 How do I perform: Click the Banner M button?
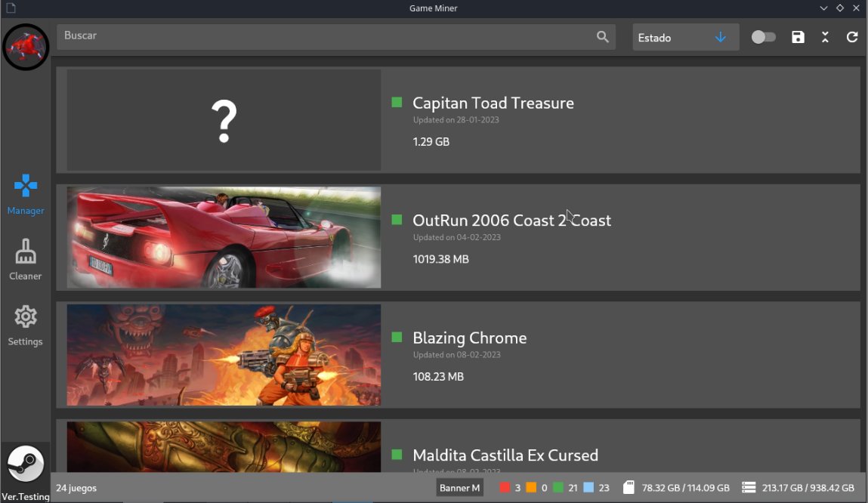tap(459, 487)
